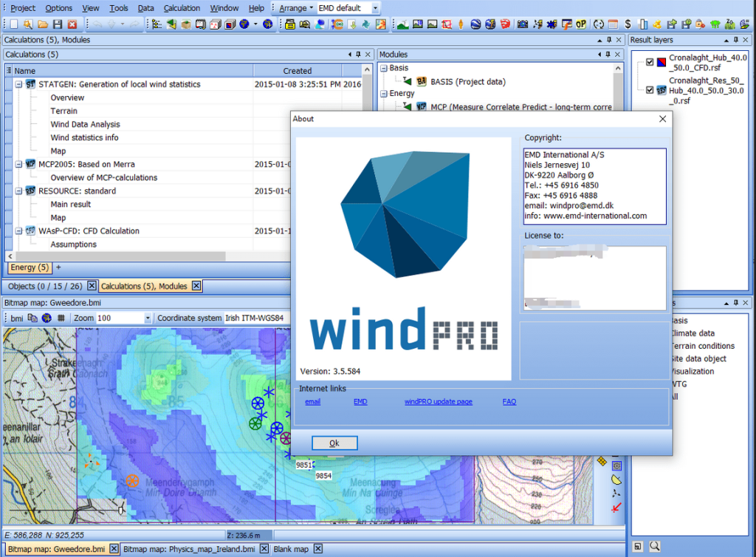
Task: Pin the Result layers panel
Action: tap(736, 40)
